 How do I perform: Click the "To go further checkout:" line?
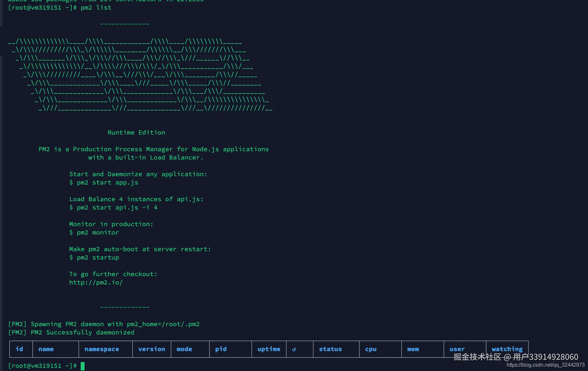[113, 274]
